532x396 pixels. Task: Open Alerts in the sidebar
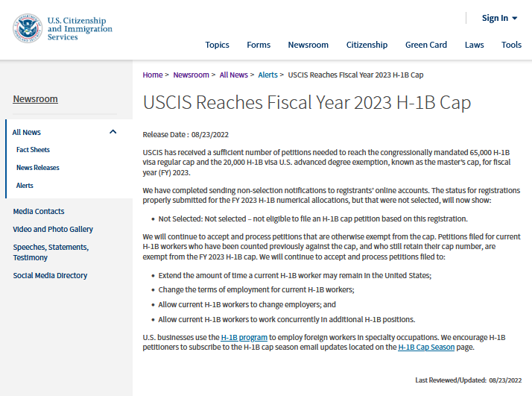click(25, 186)
